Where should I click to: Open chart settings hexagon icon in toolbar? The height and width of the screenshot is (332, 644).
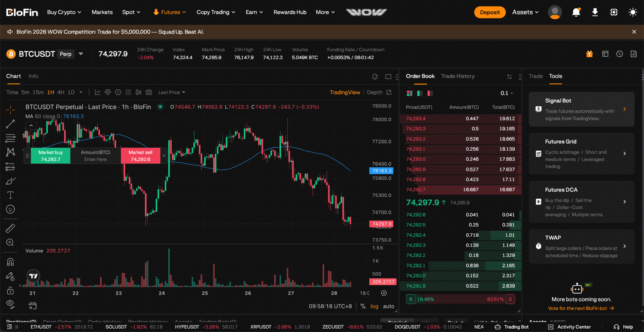point(118,92)
